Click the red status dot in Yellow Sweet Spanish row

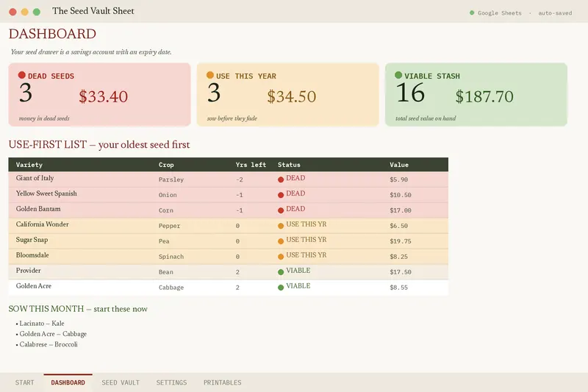[281, 195]
